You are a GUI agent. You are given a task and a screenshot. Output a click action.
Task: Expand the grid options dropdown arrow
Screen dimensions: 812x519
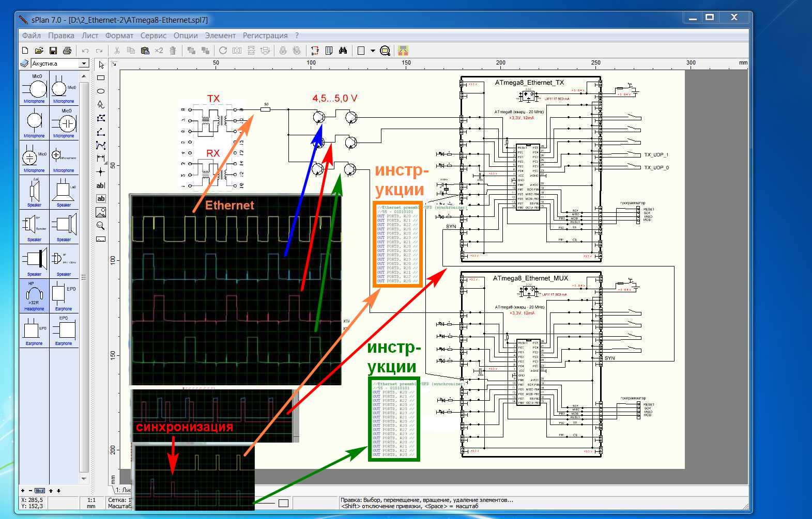point(372,51)
